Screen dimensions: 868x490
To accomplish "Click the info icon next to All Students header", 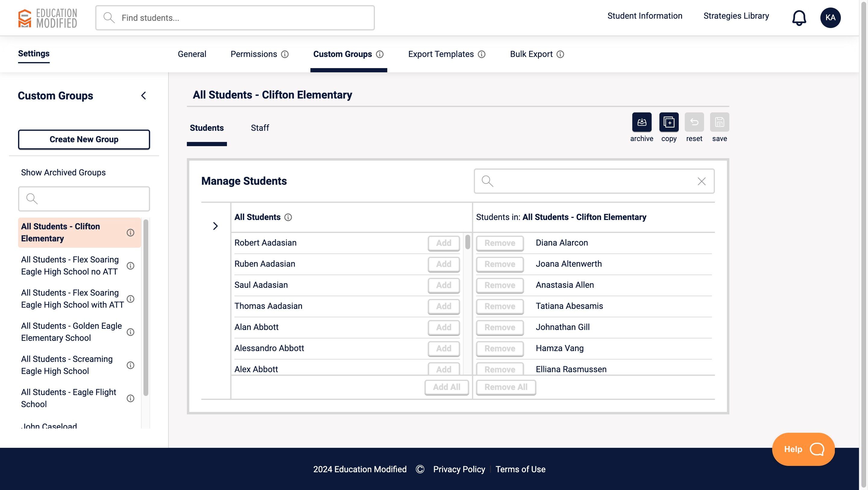I will 288,217.
